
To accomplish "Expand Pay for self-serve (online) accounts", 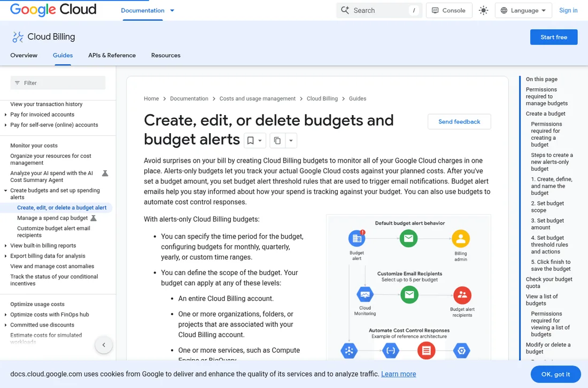I will click(5, 125).
